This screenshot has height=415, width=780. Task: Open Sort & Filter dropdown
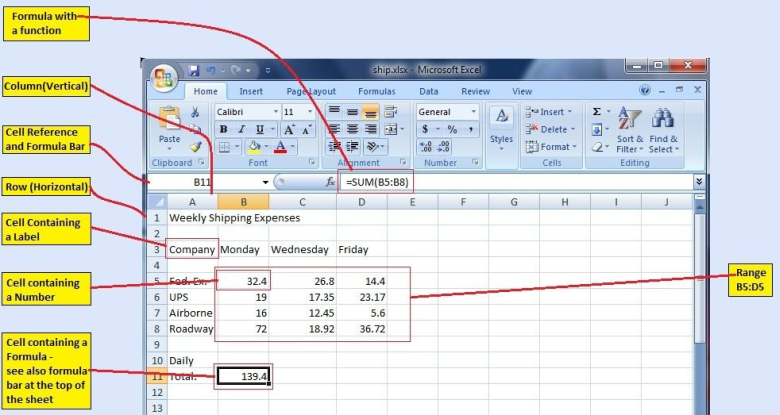(x=630, y=130)
